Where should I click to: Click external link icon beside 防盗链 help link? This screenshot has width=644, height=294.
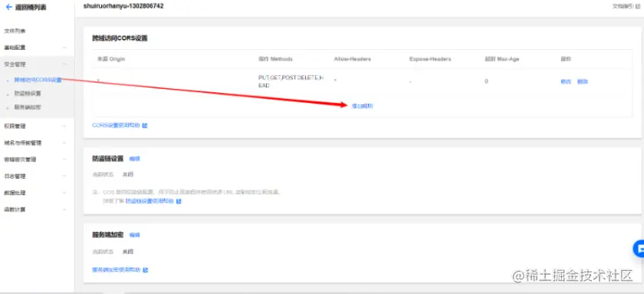coord(179,201)
